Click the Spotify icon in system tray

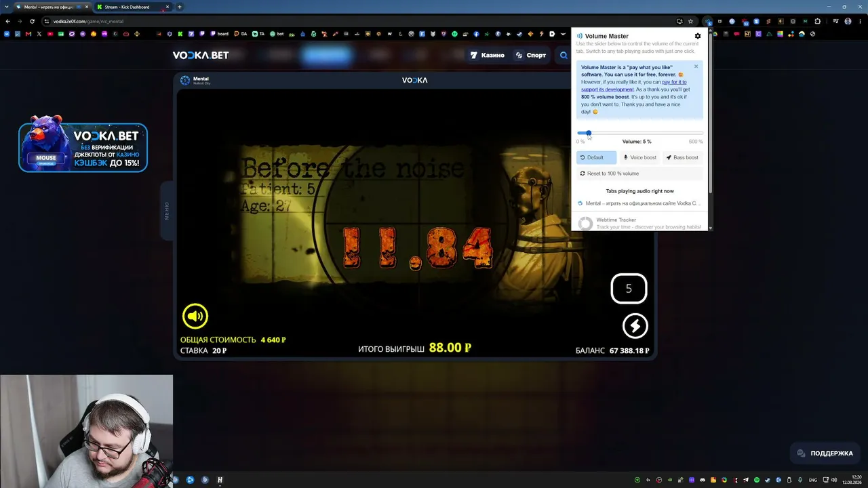coord(757,480)
